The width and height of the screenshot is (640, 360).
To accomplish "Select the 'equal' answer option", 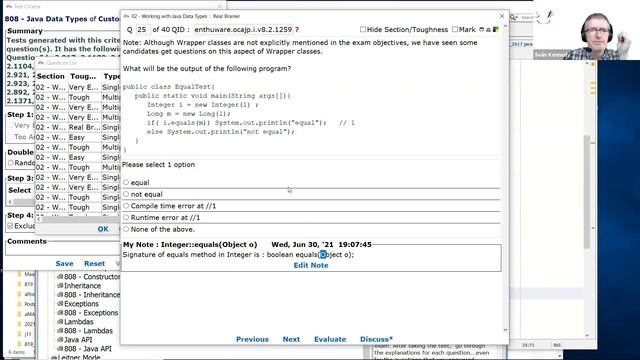I will 126,182.
